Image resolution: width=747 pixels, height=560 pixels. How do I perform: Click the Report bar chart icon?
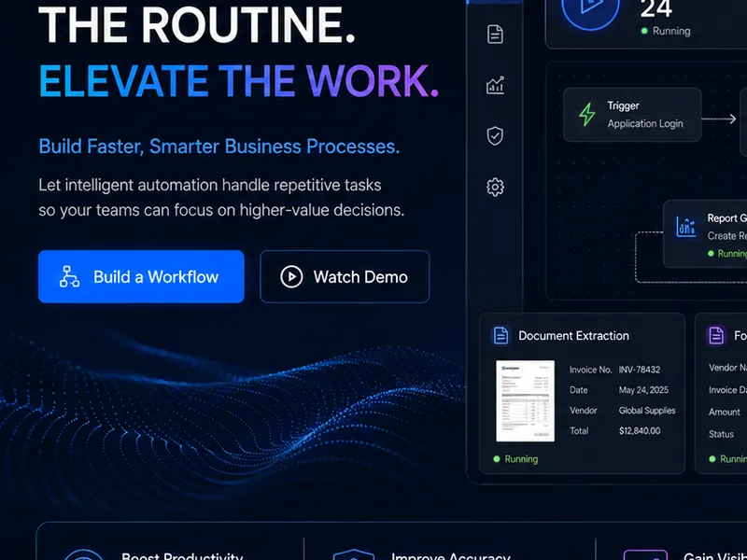686,227
